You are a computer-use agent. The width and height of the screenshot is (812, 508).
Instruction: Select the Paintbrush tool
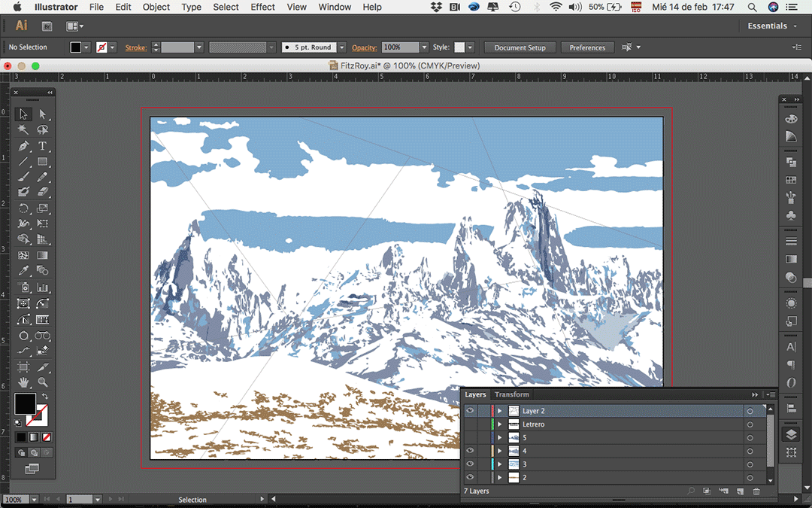click(x=23, y=177)
